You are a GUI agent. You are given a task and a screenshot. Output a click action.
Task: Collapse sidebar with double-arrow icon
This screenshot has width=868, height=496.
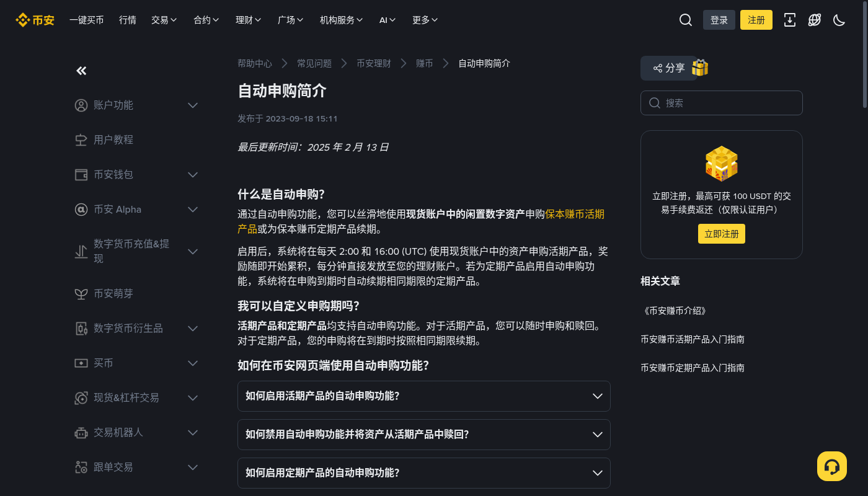click(81, 71)
